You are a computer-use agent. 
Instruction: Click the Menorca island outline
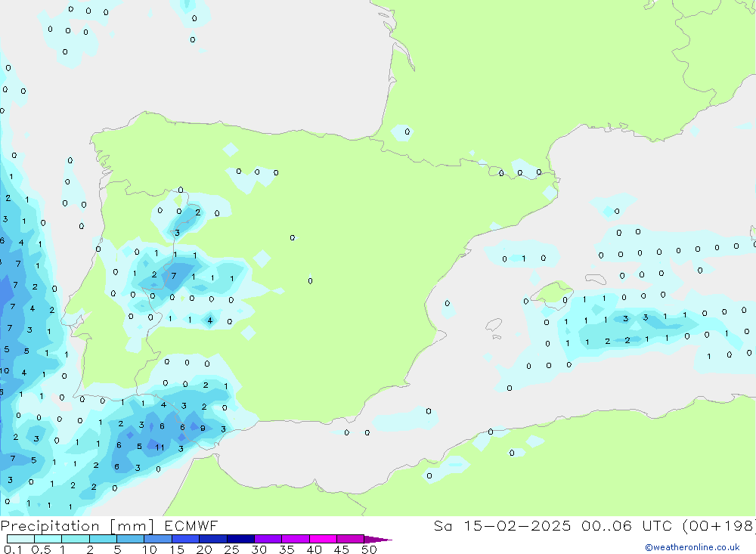click(596, 279)
